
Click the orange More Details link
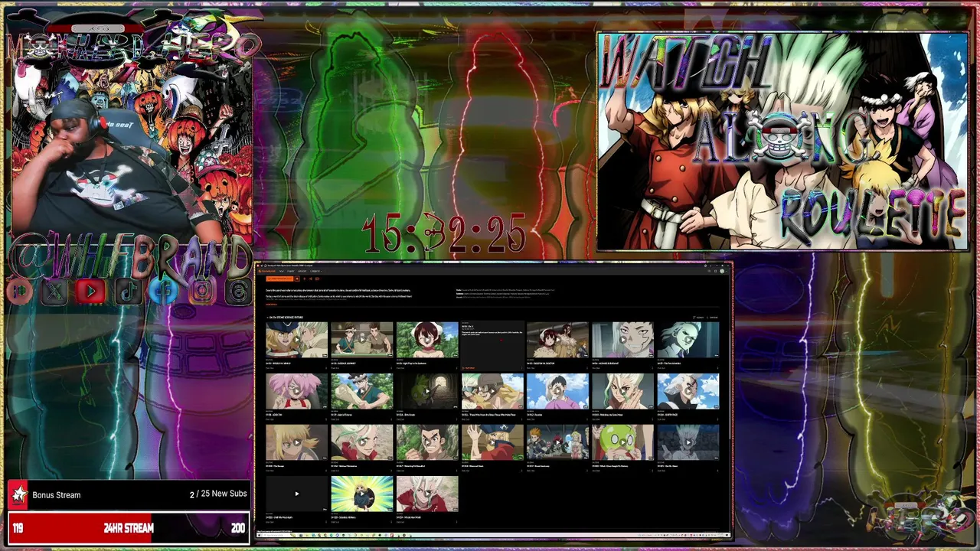(271, 304)
